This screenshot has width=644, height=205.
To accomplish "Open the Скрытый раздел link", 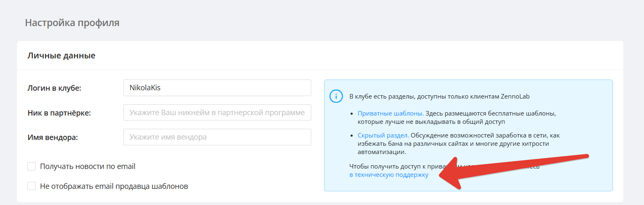I will click(x=383, y=135).
